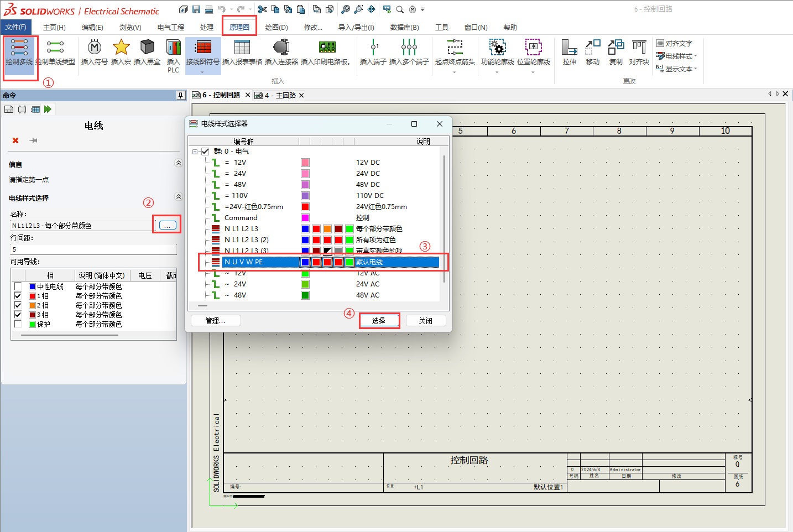Uncheck the phase 1 (1相) checkbox
The image size is (793, 532).
coord(18,296)
